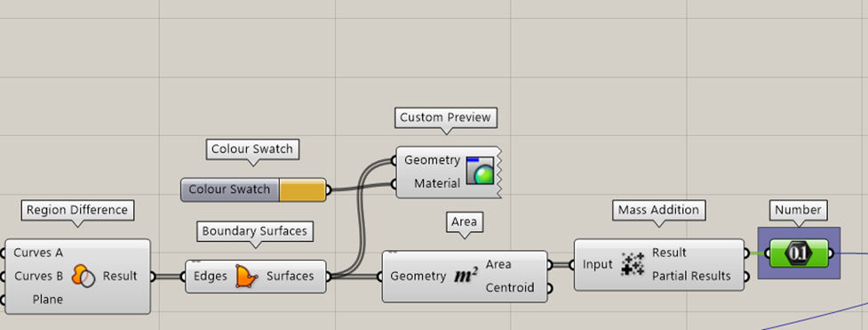868x330 pixels.
Task: Click the Geometry input of Custom Preview
Action: [433, 160]
